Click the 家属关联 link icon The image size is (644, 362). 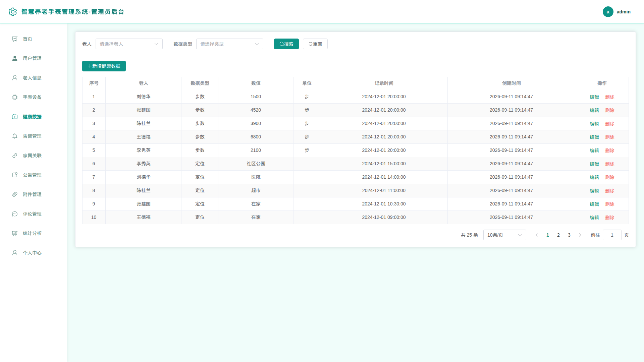pos(15,156)
